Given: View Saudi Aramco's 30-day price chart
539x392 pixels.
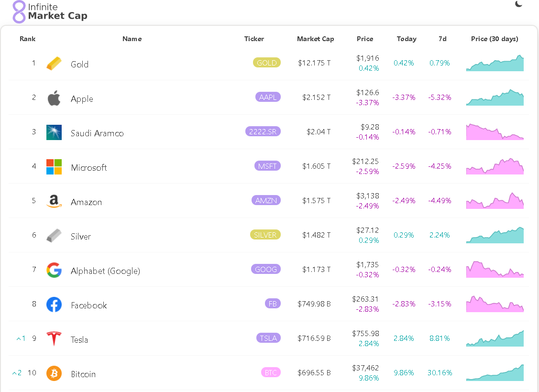Looking at the screenshot, I should (x=495, y=131).
